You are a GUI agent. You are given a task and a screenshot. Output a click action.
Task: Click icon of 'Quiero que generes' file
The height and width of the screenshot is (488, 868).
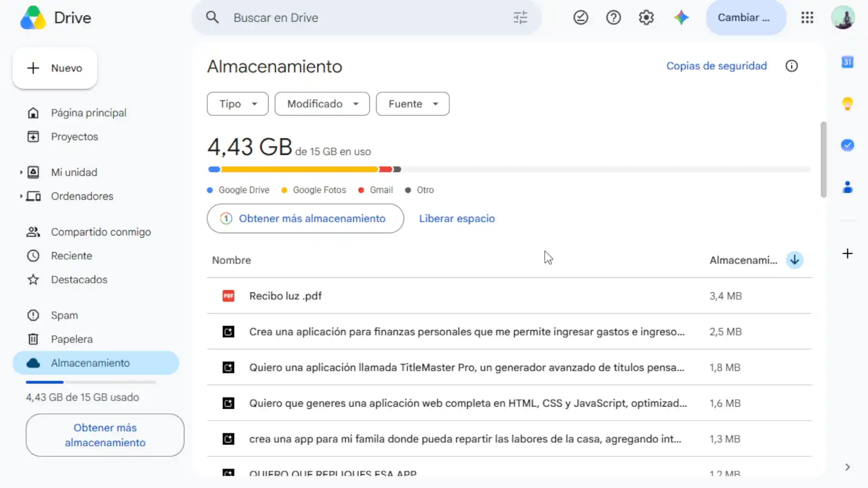228,403
